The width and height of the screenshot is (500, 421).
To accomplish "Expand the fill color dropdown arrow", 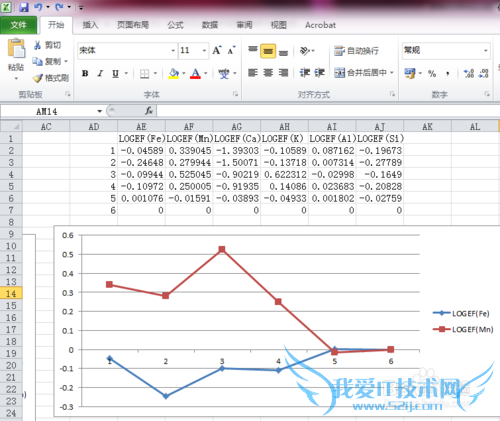I will pos(184,73).
